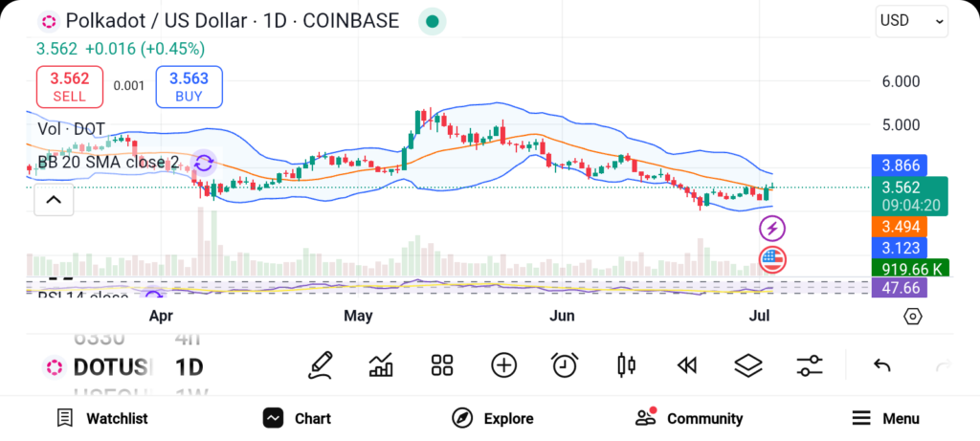The image size is (980, 441).
Task: Create an alert with alarm clock icon
Action: [565, 364]
